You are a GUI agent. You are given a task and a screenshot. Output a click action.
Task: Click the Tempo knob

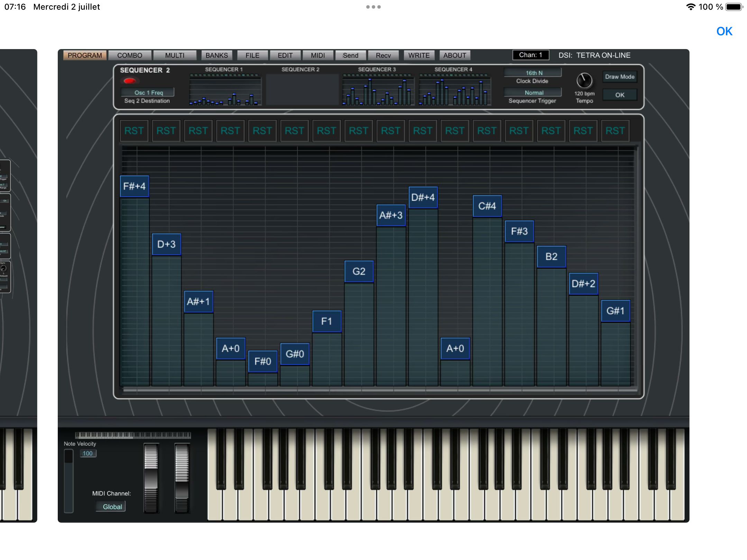[584, 81]
